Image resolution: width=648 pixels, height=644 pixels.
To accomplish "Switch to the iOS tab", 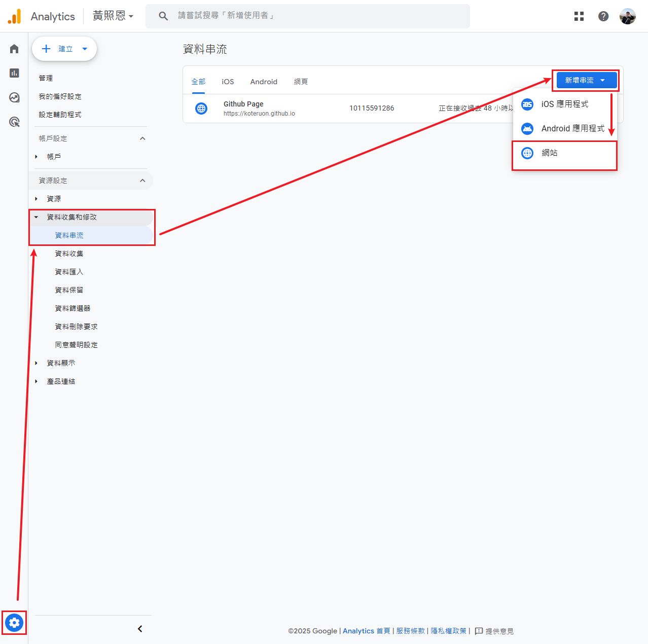I will coord(227,81).
